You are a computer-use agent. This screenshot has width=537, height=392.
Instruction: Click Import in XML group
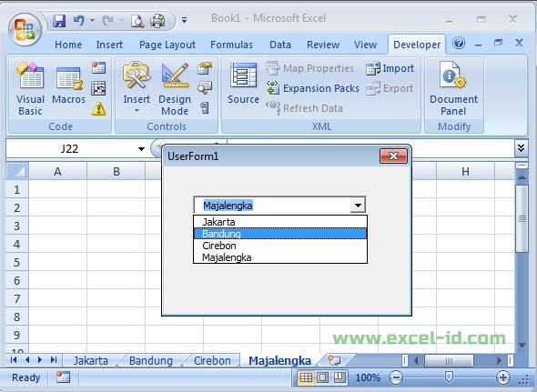(390, 68)
